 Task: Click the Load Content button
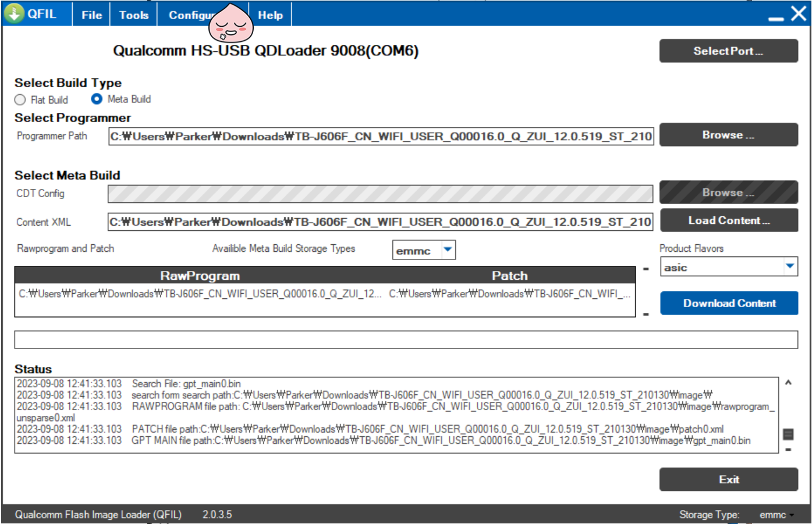point(728,220)
